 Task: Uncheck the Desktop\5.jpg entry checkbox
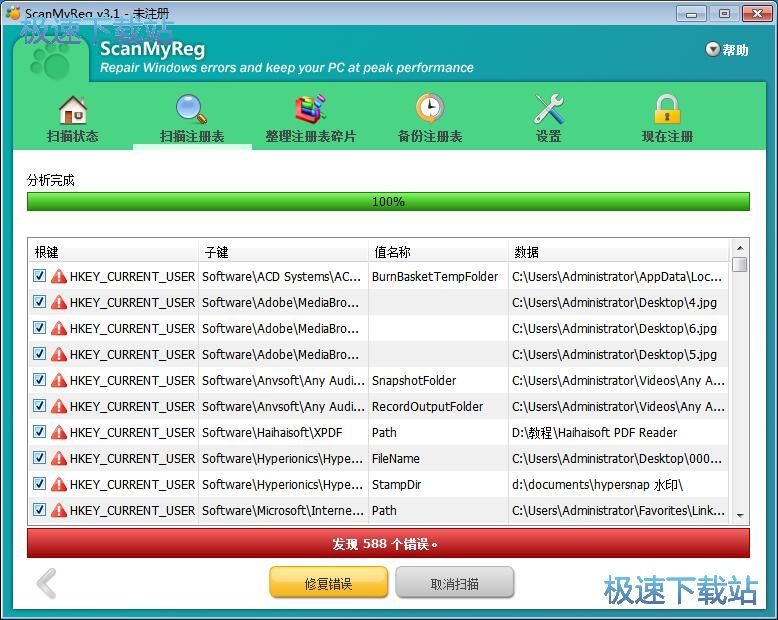point(39,354)
